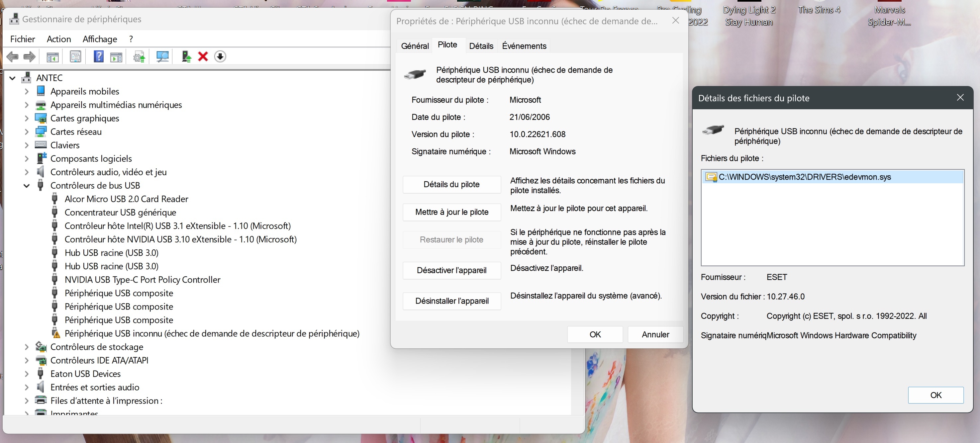The width and height of the screenshot is (980, 443).
Task: Click the Properties sheet toolbar icon
Action: click(75, 57)
